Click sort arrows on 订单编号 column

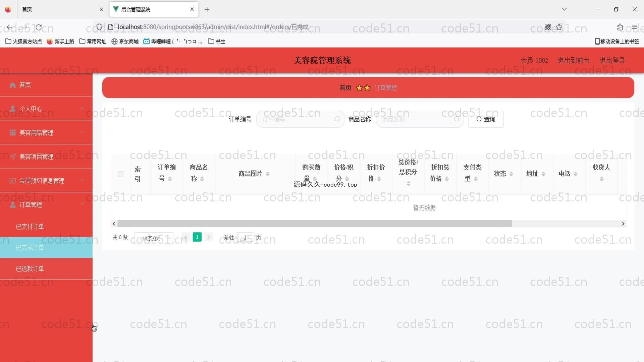[170, 179]
